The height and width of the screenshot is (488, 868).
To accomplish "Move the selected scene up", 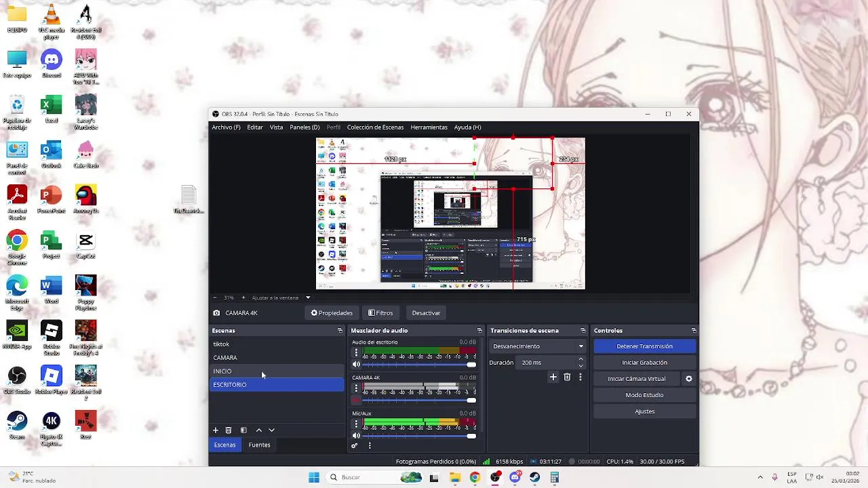I will (x=258, y=430).
